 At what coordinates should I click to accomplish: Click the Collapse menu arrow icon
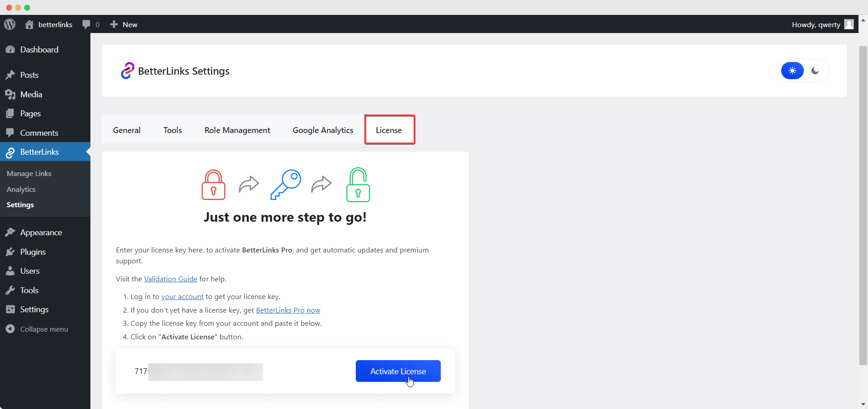click(x=10, y=329)
